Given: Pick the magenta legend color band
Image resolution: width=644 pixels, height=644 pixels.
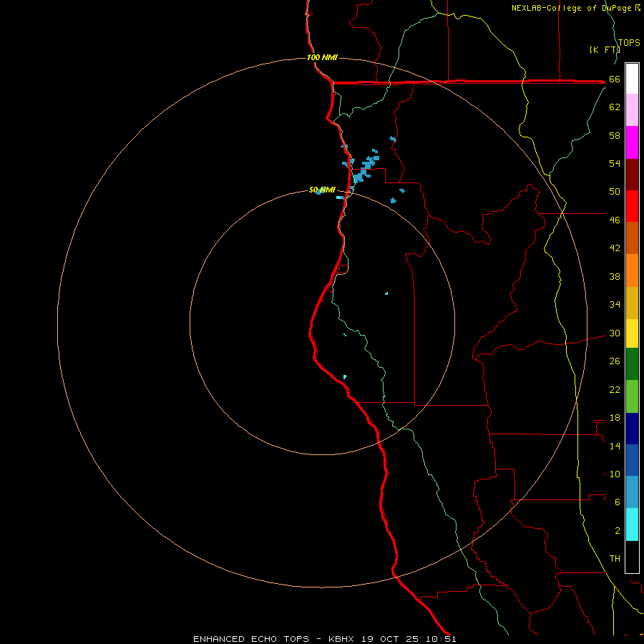Looking at the screenshot, I should [x=632, y=142].
